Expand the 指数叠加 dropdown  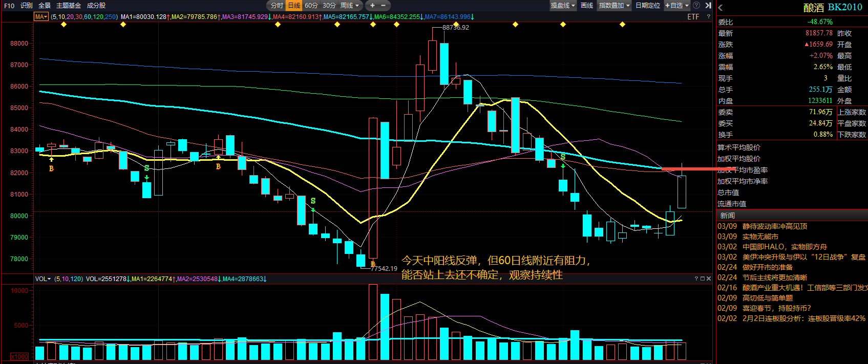[x=614, y=6]
